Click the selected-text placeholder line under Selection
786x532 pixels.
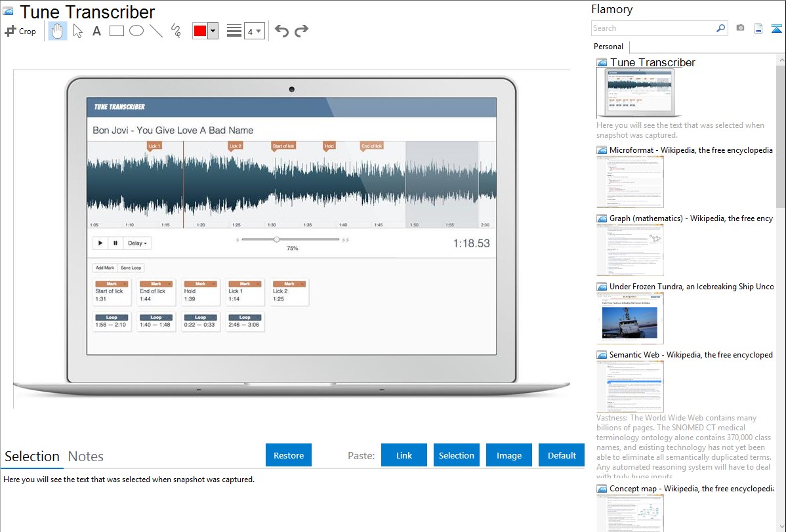129,480
